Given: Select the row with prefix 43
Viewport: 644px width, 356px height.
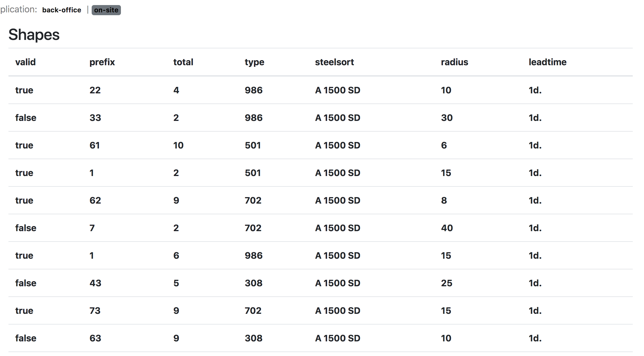Looking at the screenshot, I should pos(95,283).
